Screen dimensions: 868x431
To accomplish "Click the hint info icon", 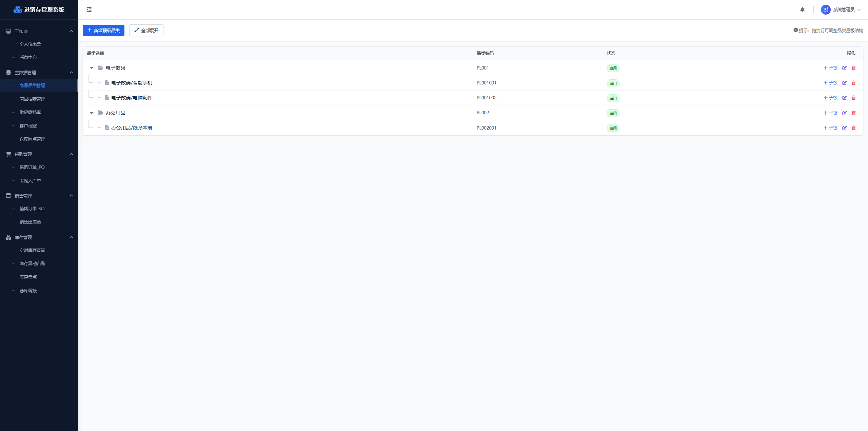I will [x=795, y=30].
